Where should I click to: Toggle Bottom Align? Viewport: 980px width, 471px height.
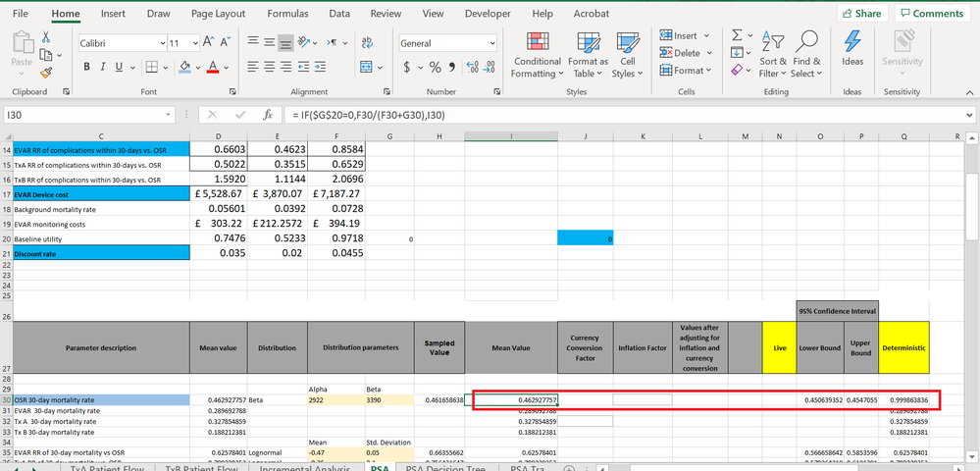(285, 42)
